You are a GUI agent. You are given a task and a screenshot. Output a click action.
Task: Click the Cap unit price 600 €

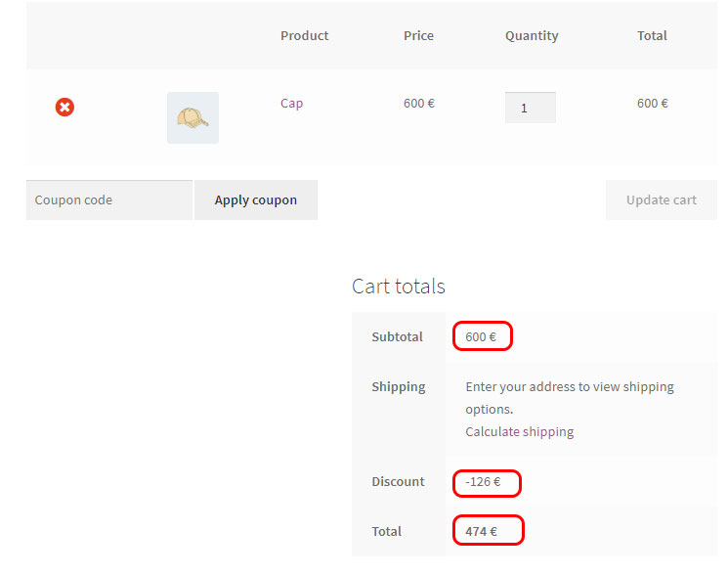point(419,103)
